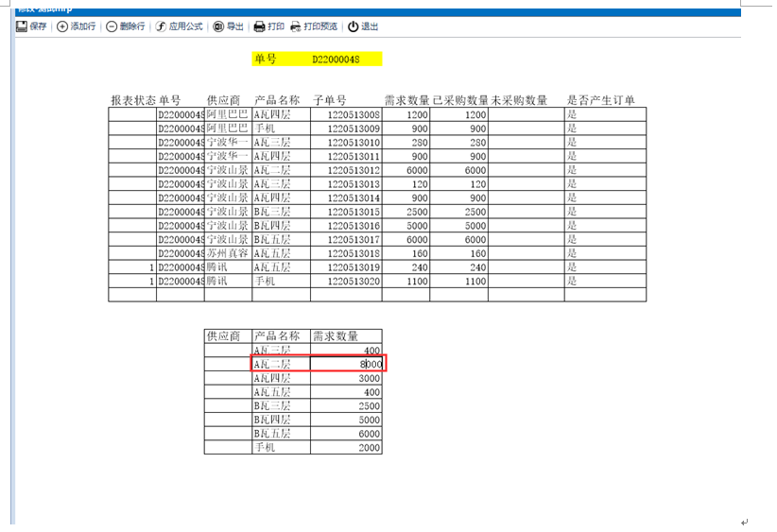Click the 2000 quantity beside 手机

(x=346, y=447)
